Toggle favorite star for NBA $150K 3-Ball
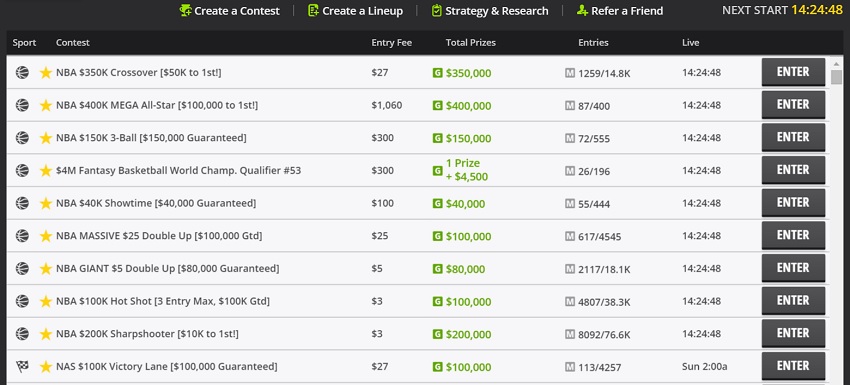This screenshot has width=850, height=385. pyautogui.click(x=46, y=138)
